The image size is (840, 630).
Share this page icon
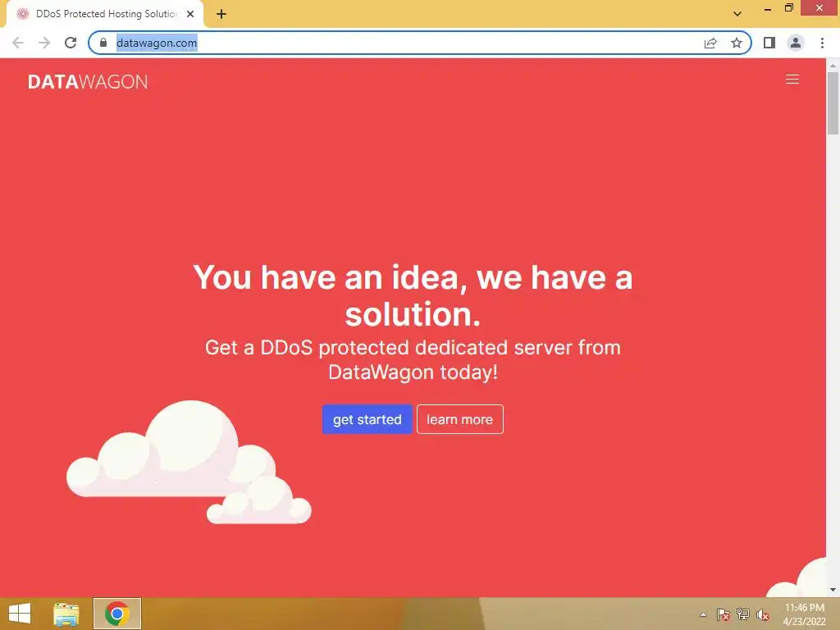[x=710, y=43]
